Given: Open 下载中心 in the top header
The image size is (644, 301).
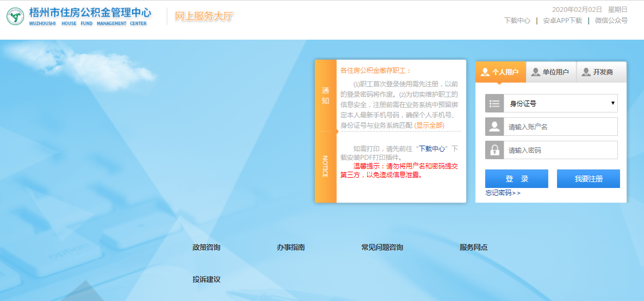Looking at the screenshot, I should pyautogui.click(x=517, y=21).
